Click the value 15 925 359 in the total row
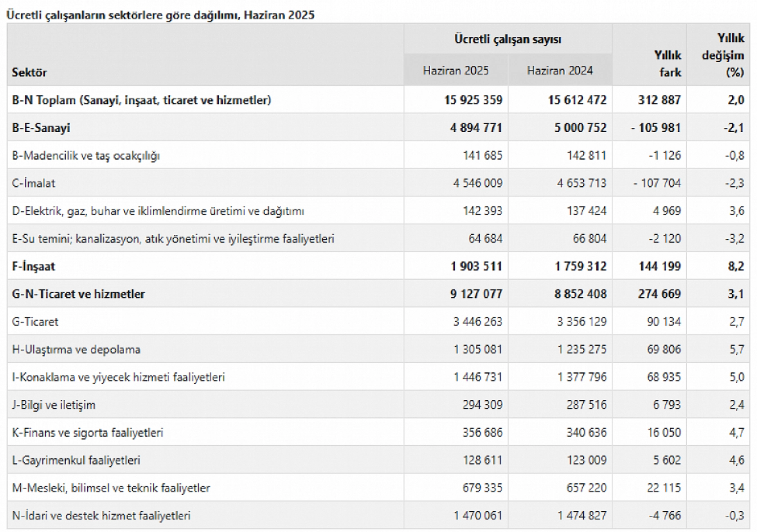 click(473, 100)
